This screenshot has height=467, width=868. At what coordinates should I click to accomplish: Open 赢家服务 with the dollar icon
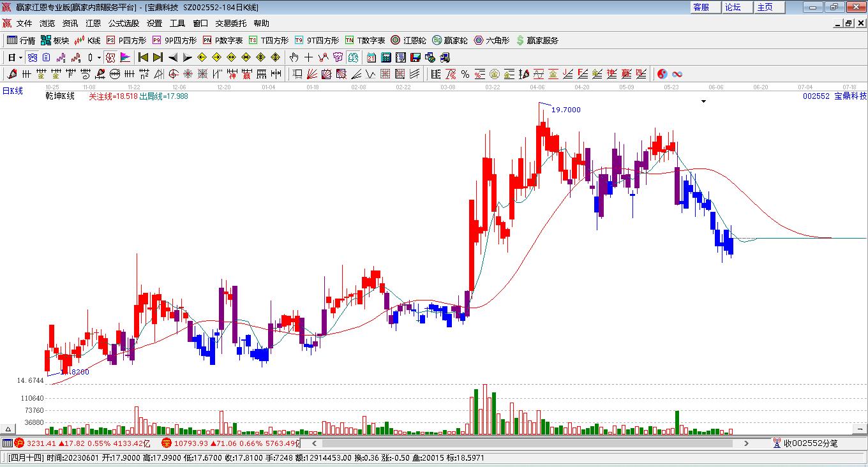click(x=537, y=40)
